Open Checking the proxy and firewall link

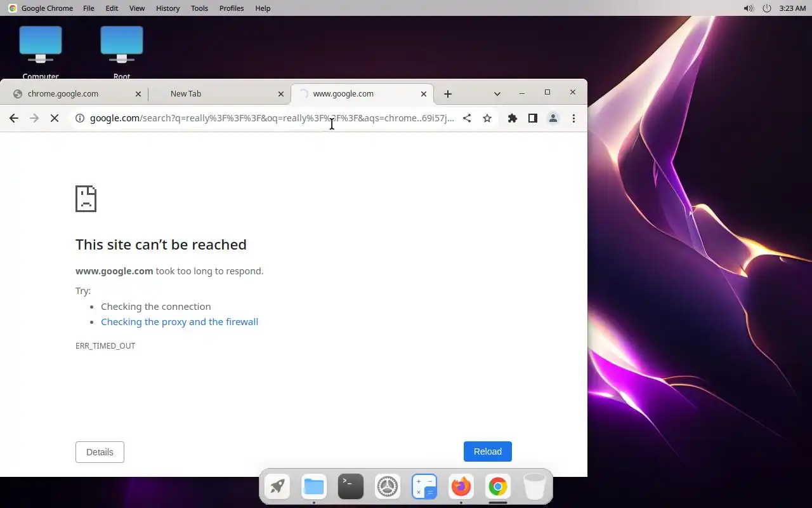pyautogui.click(x=180, y=322)
